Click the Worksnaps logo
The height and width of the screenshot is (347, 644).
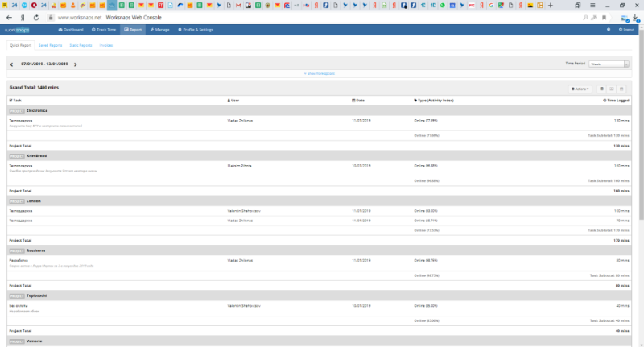coord(17,29)
